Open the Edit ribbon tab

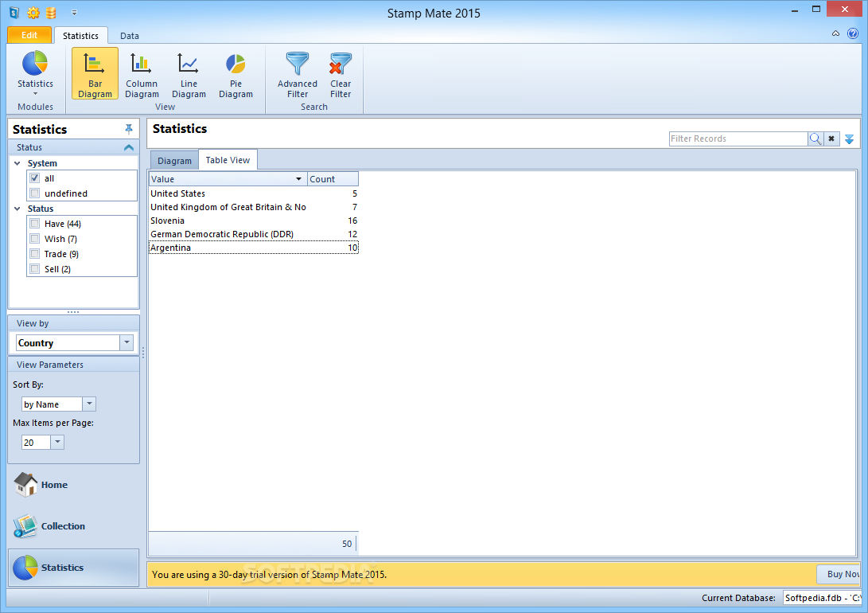(x=29, y=35)
